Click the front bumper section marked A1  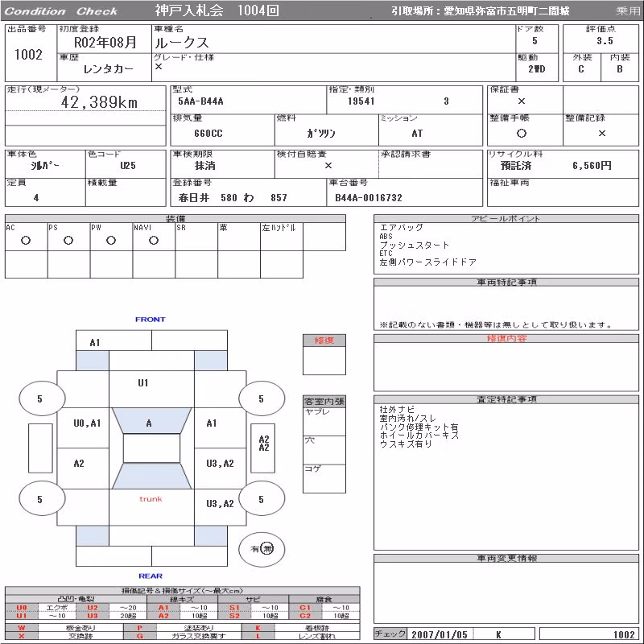pyautogui.click(x=114, y=341)
